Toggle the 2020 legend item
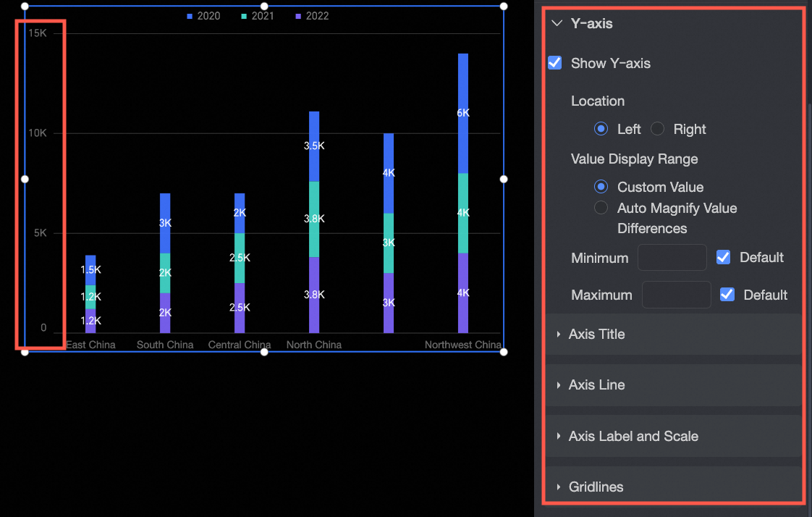The image size is (812, 517). pyautogui.click(x=203, y=16)
